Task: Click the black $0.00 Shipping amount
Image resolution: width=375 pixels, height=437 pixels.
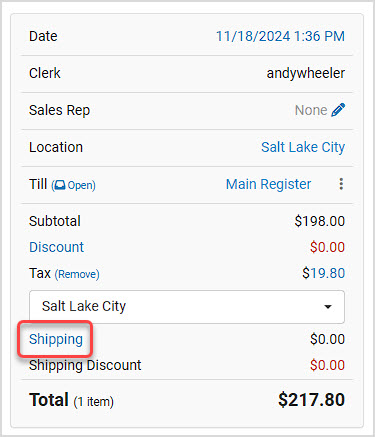Action: point(327,339)
